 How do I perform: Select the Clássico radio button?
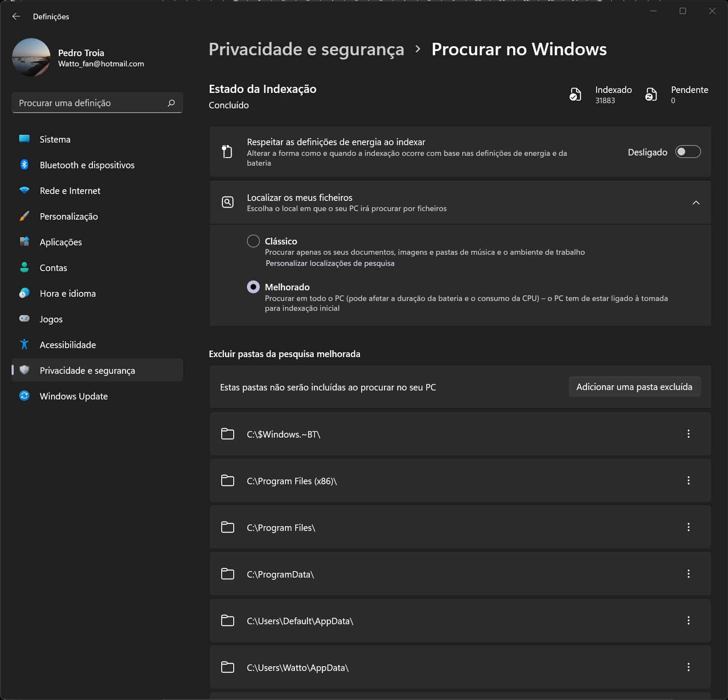pyautogui.click(x=253, y=241)
